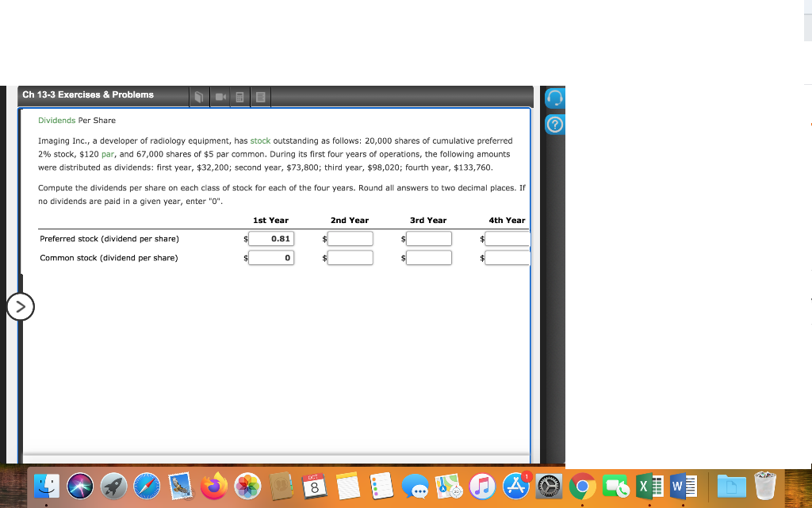Click the green par hyperlink
The image size is (812, 508).
[109, 154]
